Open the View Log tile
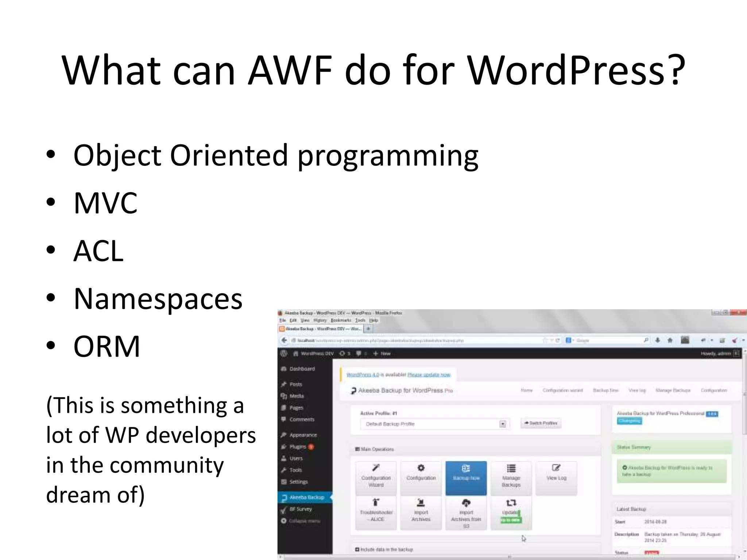The image size is (747, 560). pyautogui.click(x=556, y=478)
